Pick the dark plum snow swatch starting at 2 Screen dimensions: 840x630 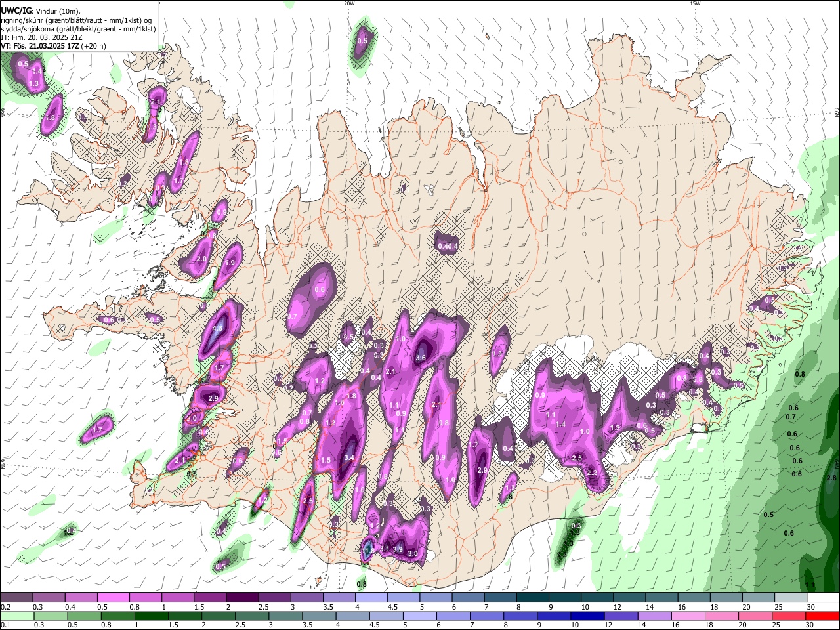241,598
